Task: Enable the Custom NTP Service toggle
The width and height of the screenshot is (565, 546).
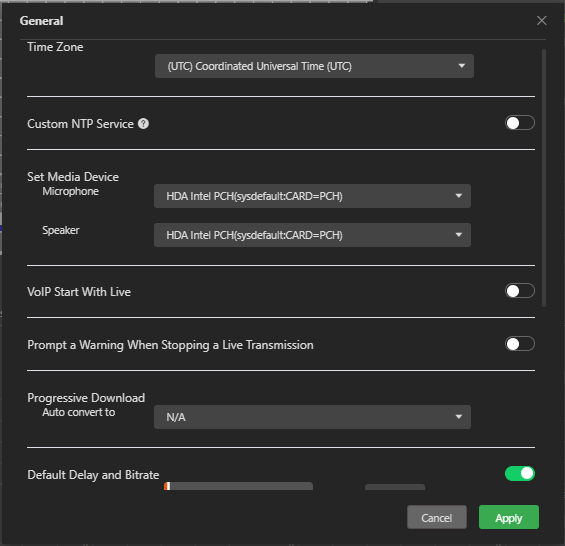Action: [x=520, y=123]
